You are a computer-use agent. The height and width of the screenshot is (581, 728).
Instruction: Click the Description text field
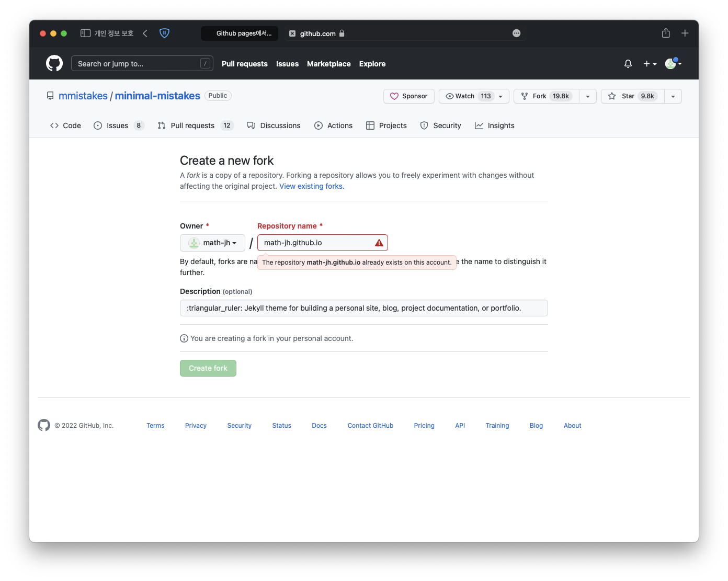coord(363,308)
